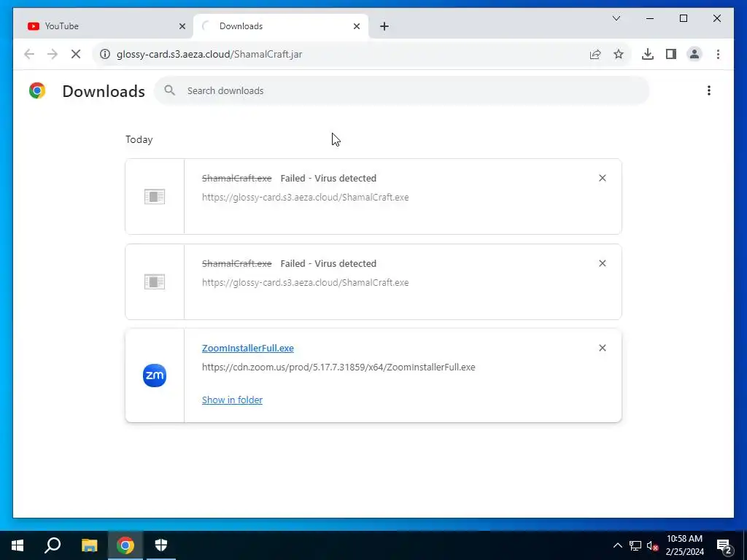Click the Search downloads field
Image resolution: width=747 pixels, height=560 pixels.
point(402,90)
